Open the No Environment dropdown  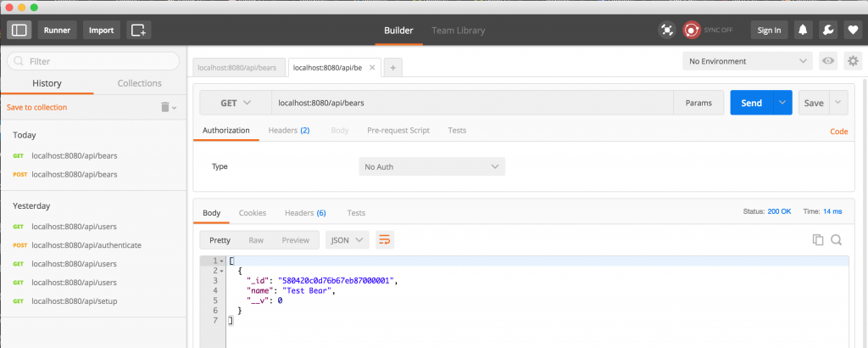748,61
